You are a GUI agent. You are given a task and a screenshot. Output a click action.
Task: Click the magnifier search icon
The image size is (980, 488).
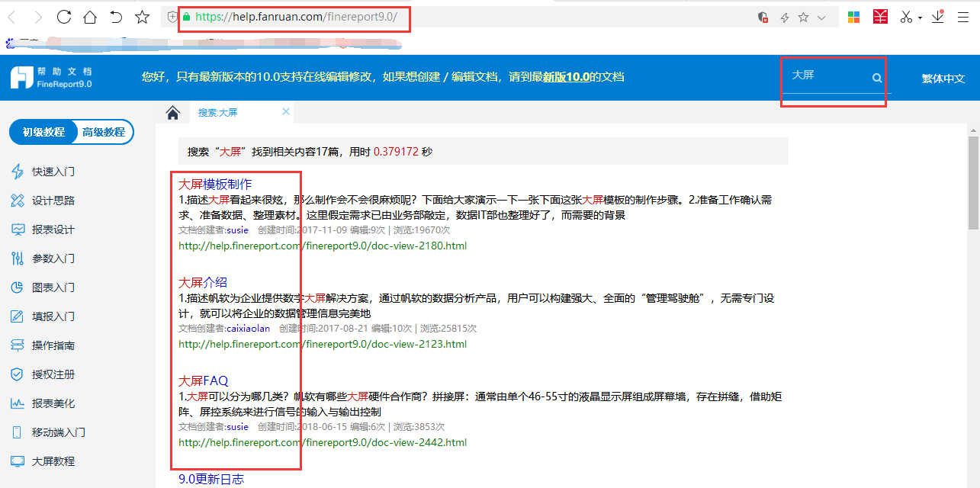[877, 78]
